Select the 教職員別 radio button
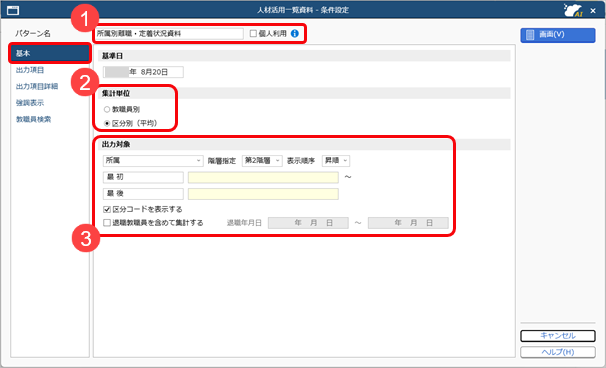This screenshot has width=606, height=368. pyautogui.click(x=107, y=110)
